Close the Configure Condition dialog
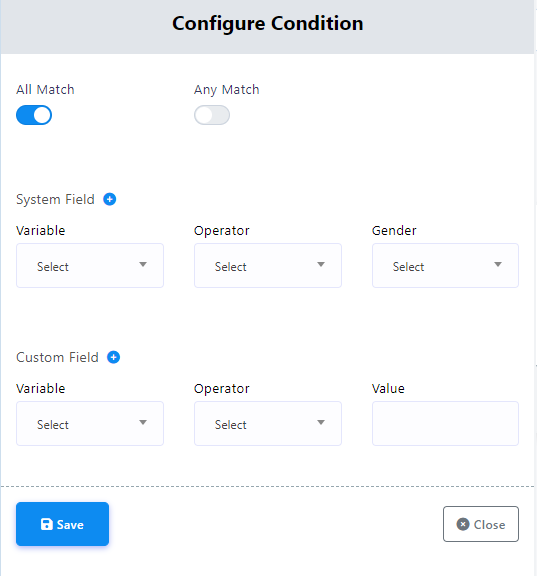This screenshot has width=537, height=576. (x=481, y=524)
